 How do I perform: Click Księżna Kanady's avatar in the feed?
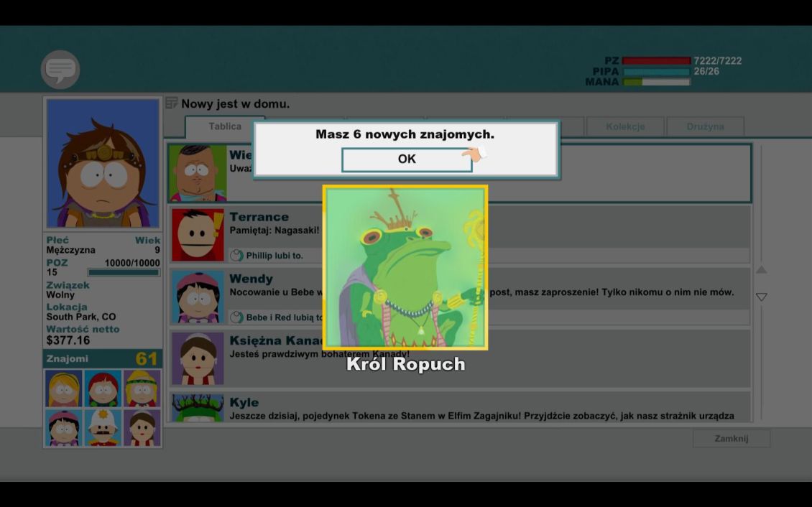click(198, 358)
